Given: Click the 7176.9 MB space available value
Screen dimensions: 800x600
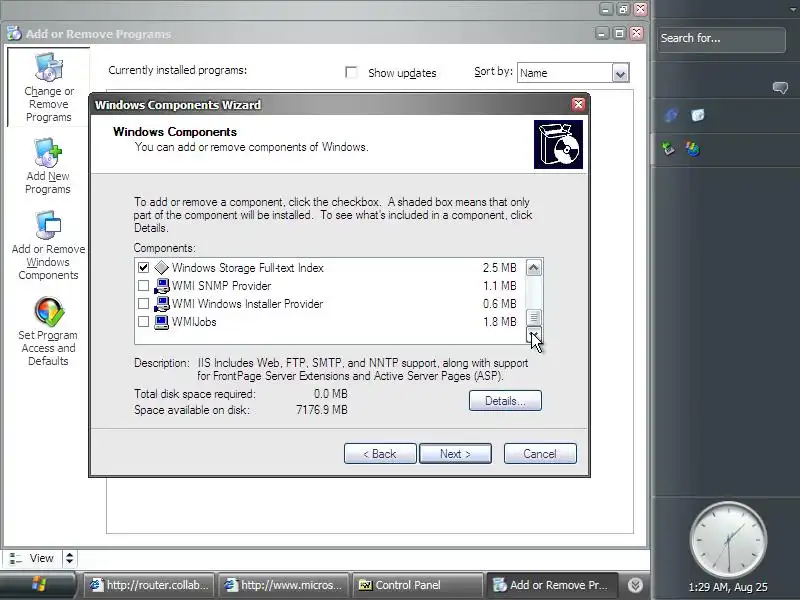Looking at the screenshot, I should coord(322,410).
